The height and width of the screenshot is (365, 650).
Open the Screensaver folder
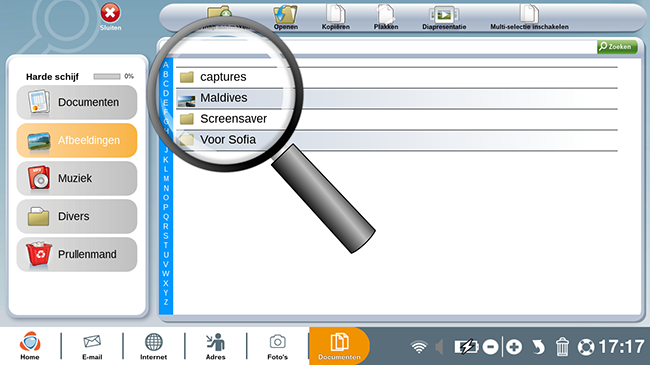pos(397,119)
